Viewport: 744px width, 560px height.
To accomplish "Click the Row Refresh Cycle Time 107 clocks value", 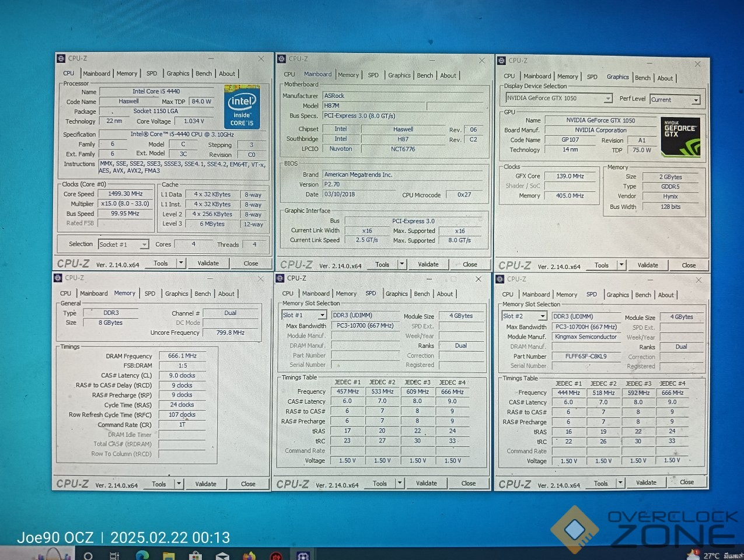I will (182, 415).
